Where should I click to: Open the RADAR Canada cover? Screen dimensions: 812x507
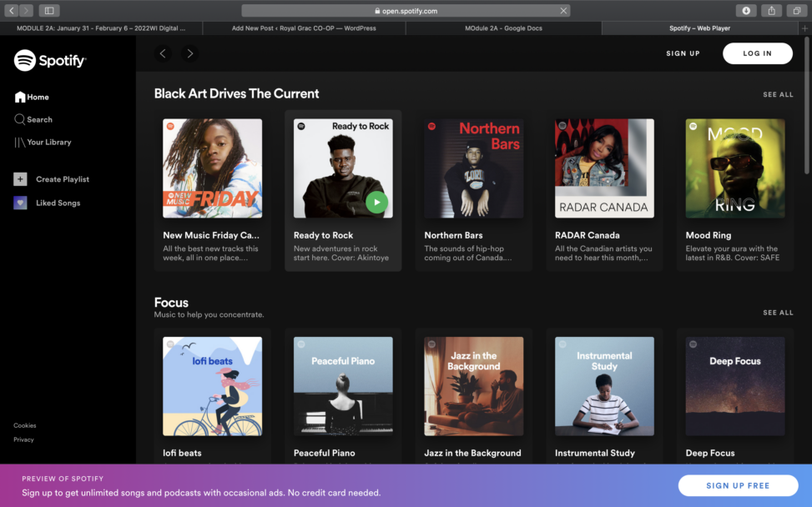[604, 168]
